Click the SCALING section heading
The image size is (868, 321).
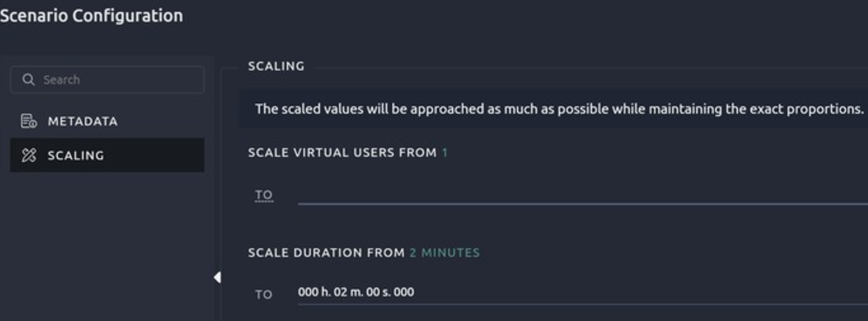(276, 66)
